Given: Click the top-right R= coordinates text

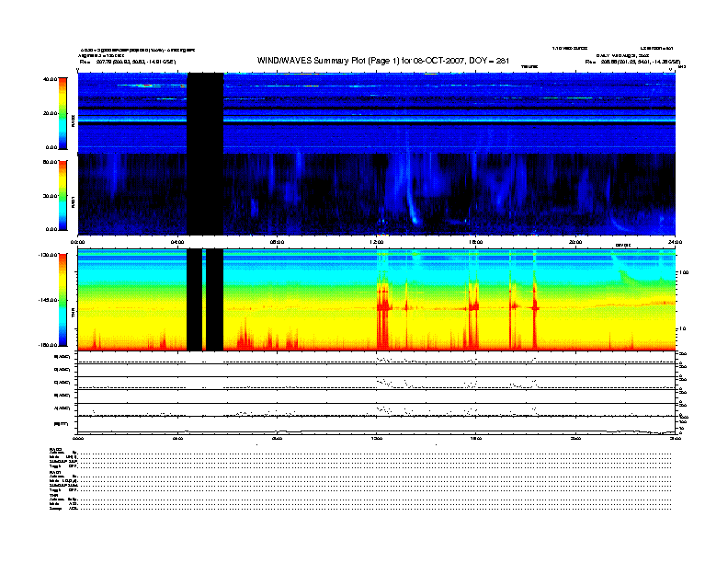Looking at the screenshot, I should click(632, 62).
